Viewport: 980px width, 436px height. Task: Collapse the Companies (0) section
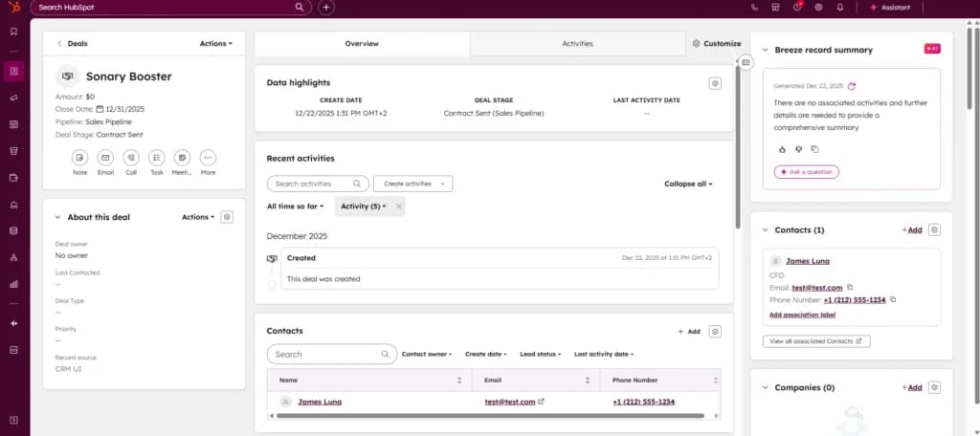(765, 387)
